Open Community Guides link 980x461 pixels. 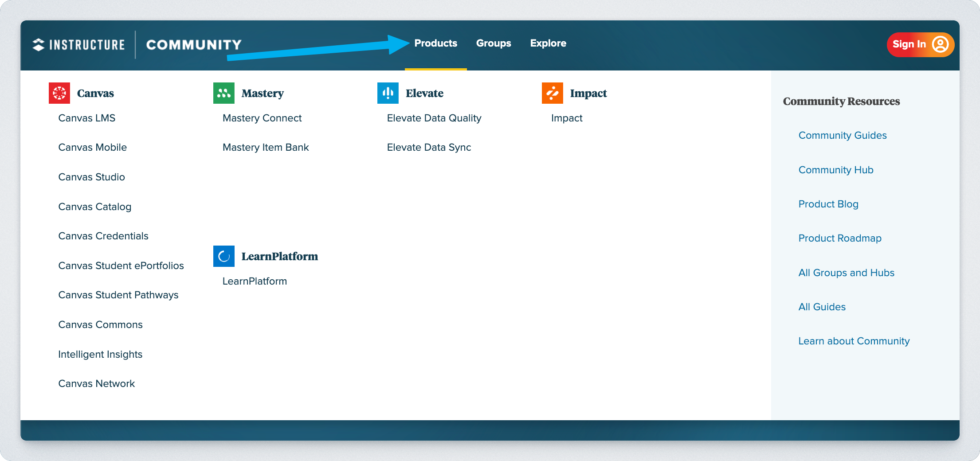(843, 135)
